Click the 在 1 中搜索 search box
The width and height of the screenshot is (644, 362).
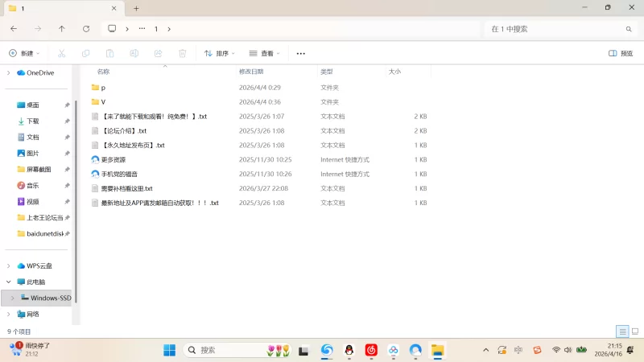click(555, 29)
